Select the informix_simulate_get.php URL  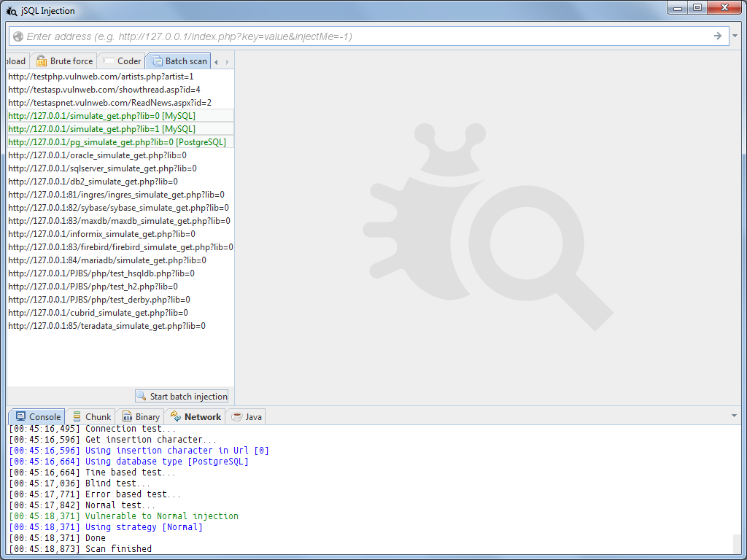pos(120,234)
